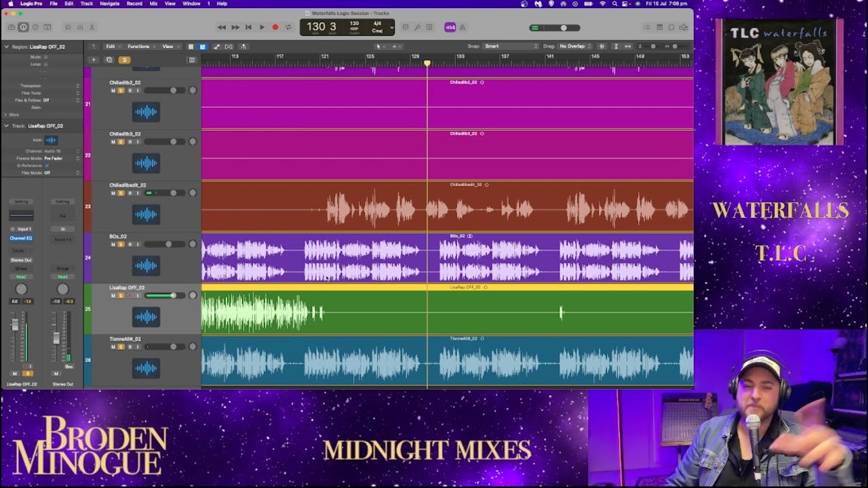The height and width of the screenshot is (488, 868).
Task: Solo the LisaRap OFF_02 track
Action: tap(121, 296)
